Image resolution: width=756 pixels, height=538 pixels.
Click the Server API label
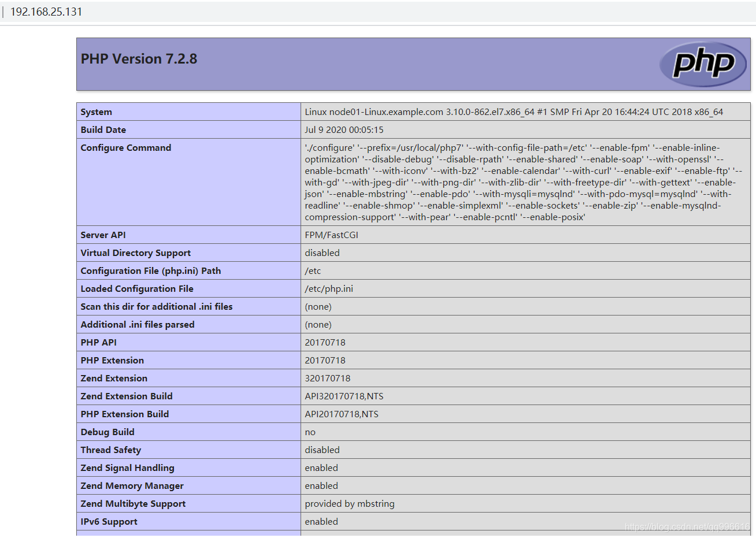(103, 235)
